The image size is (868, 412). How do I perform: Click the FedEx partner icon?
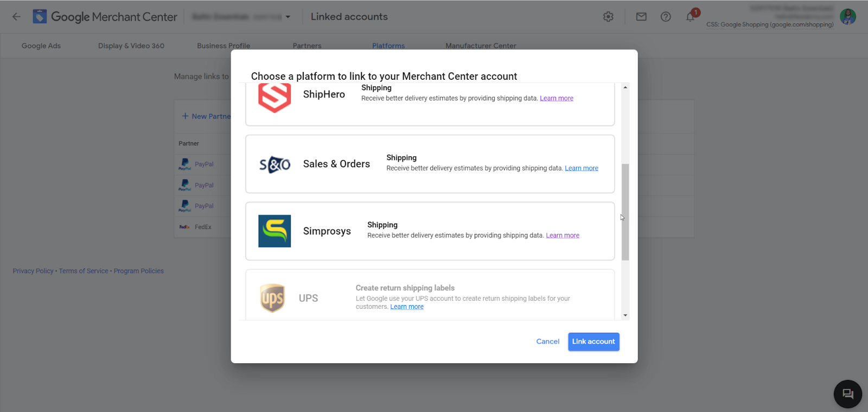184,227
